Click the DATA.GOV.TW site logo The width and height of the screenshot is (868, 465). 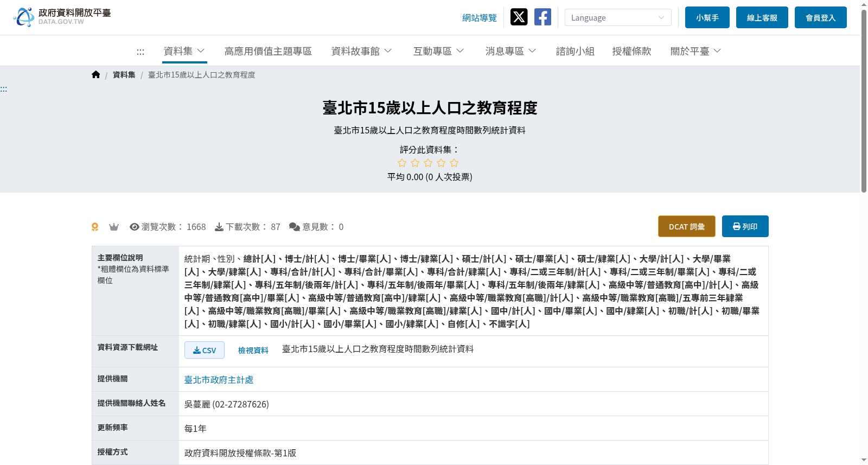pyautogui.click(x=62, y=17)
